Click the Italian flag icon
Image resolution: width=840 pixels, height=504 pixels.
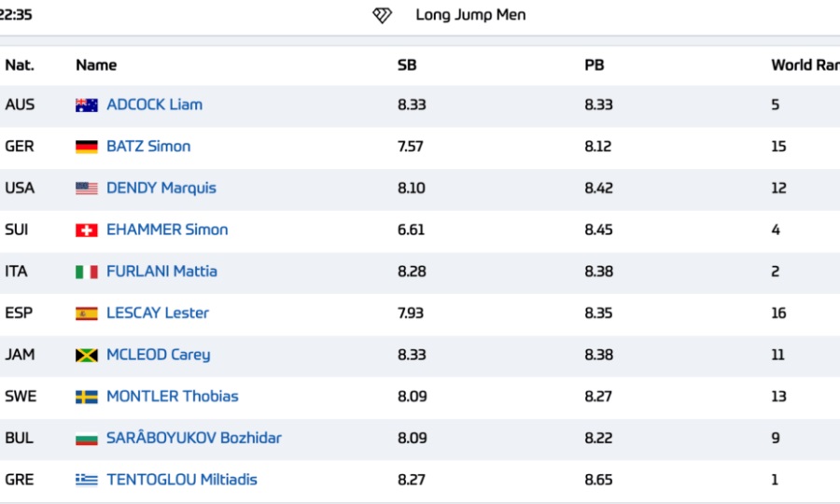86,273
